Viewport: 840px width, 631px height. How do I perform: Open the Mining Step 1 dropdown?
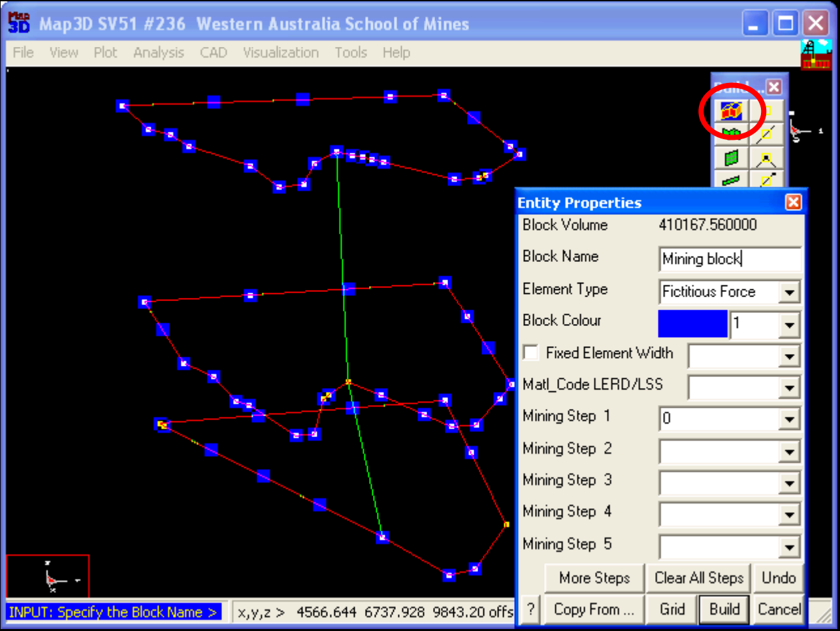click(790, 419)
